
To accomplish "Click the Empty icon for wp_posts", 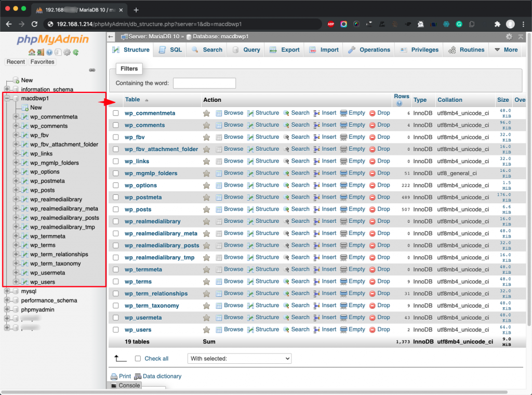I will click(x=343, y=209).
